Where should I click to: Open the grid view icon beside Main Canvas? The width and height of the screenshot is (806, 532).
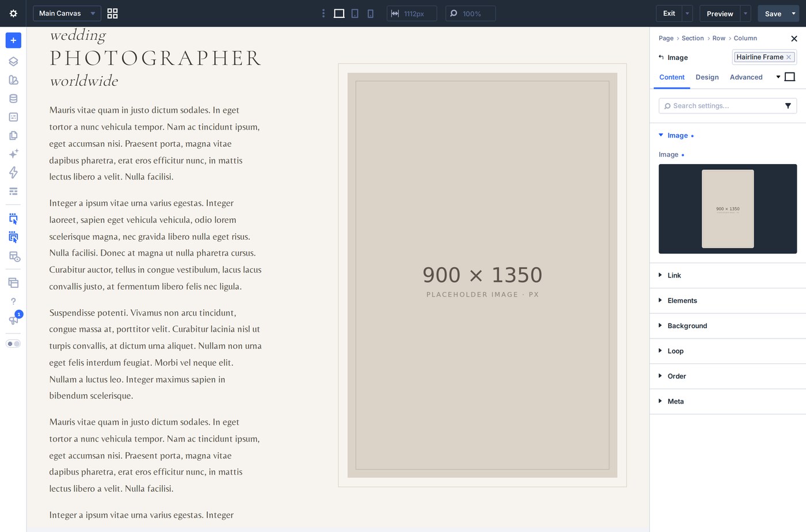[x=112, y=13]
